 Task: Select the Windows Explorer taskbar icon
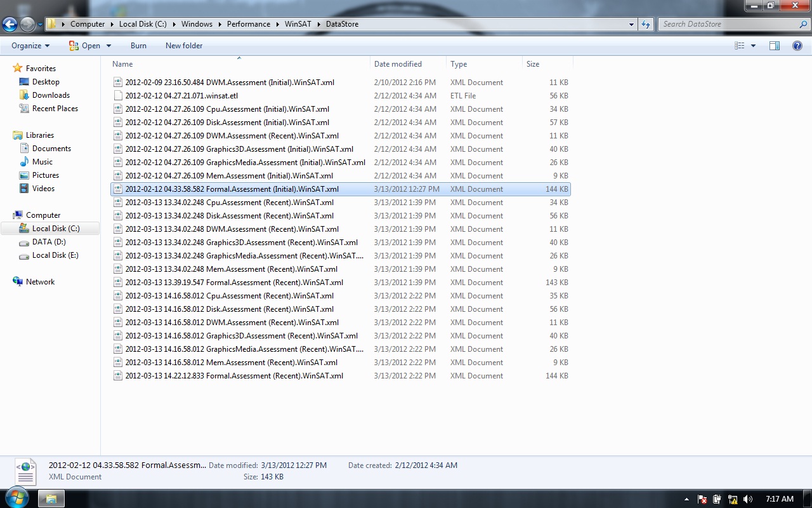pyautogui.click(x=50, y=498)
